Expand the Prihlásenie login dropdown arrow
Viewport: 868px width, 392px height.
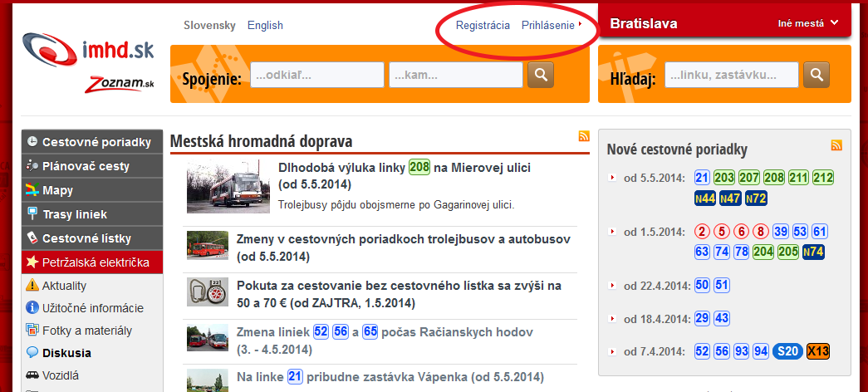pos(580,25)
